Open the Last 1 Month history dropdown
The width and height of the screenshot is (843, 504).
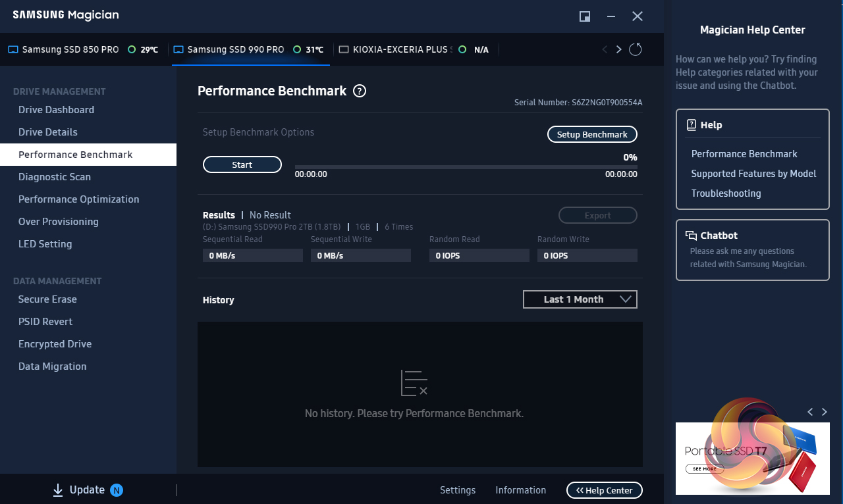point(580,299)
